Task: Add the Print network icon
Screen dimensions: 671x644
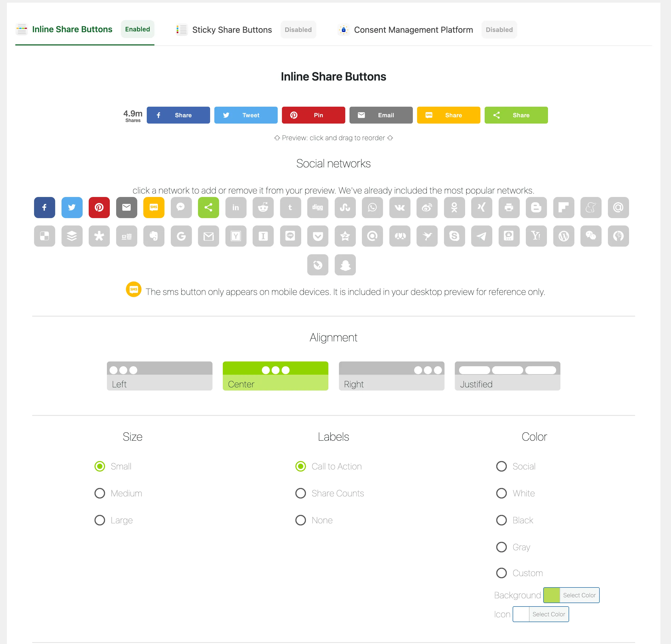Action: point(509,207)
